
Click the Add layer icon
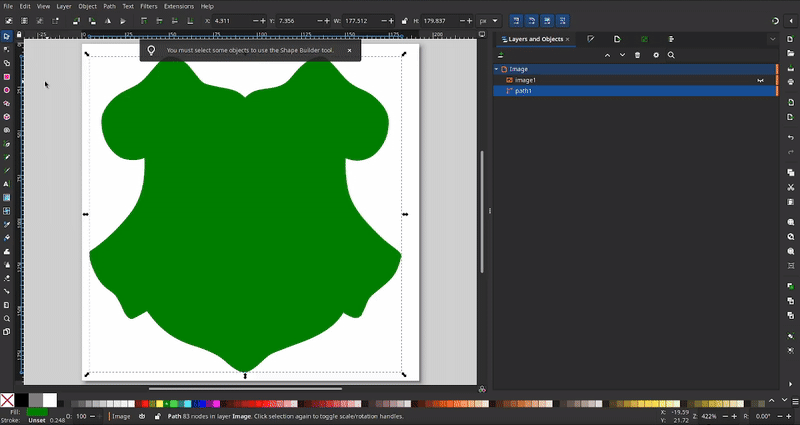[501, 55]
